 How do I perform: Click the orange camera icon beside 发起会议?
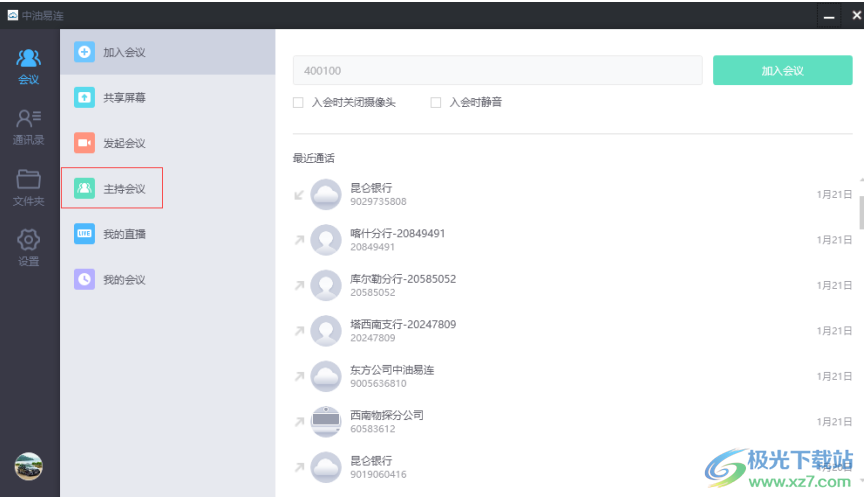84,143
